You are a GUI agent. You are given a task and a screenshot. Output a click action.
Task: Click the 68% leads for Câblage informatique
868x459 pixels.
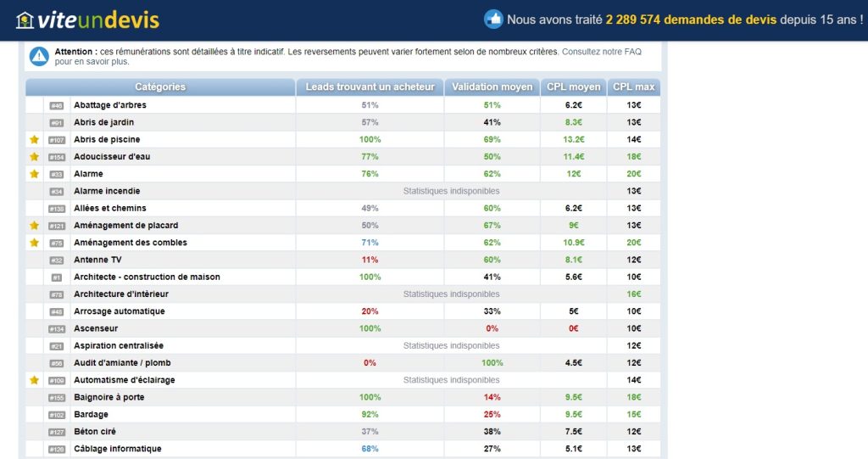point(370,449)
